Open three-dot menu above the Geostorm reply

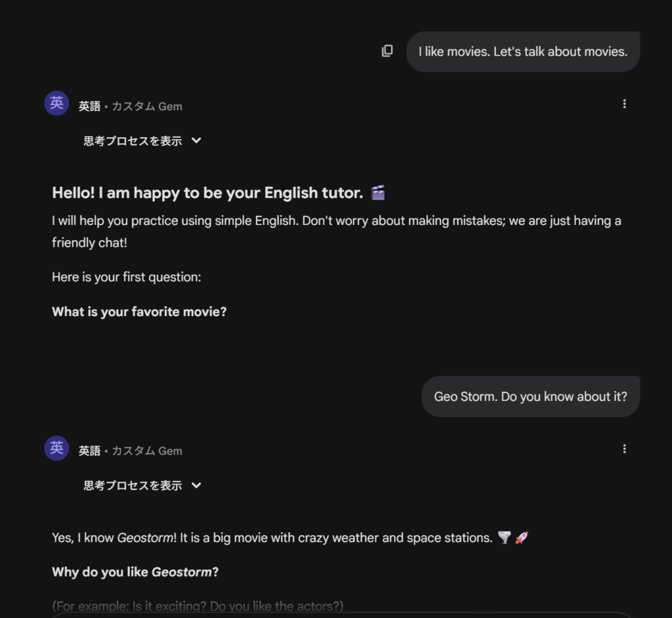(624, 449)
